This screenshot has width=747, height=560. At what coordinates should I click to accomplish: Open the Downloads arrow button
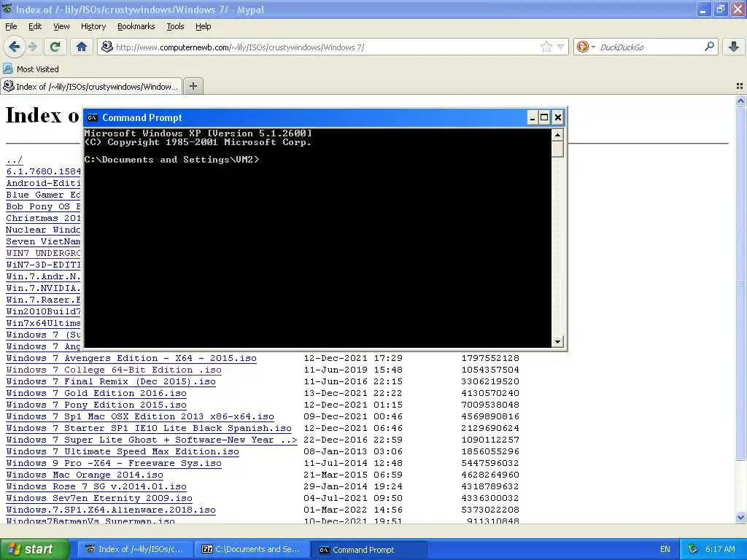tap(734, 47)
